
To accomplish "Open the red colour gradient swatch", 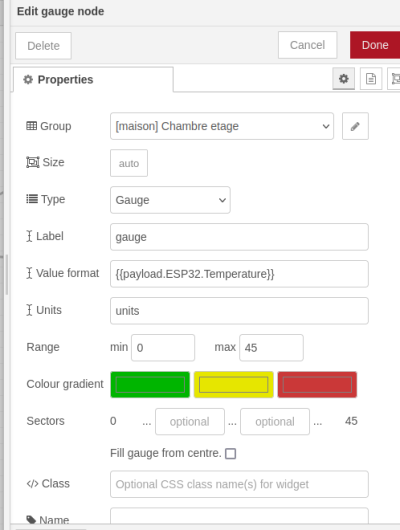I will point(317,385).
